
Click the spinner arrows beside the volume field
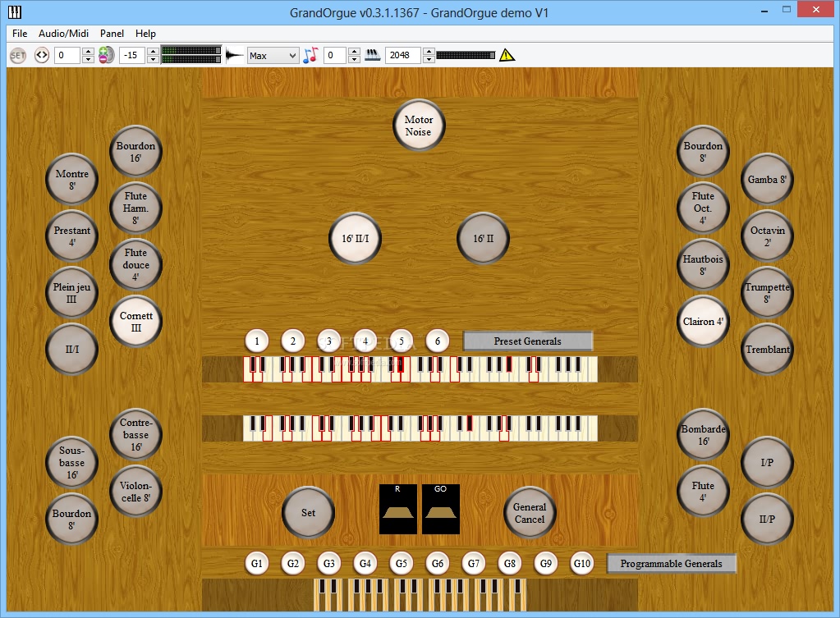coord(153,55)
